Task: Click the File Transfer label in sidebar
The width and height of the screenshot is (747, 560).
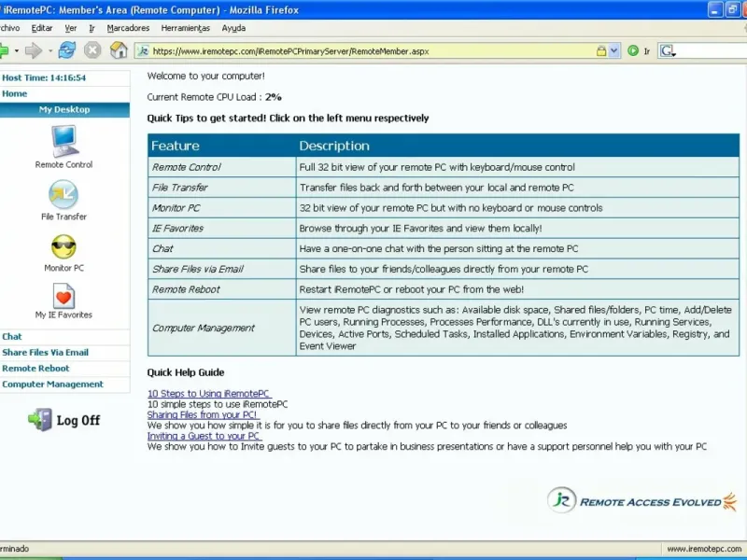Action: (63, 217)
